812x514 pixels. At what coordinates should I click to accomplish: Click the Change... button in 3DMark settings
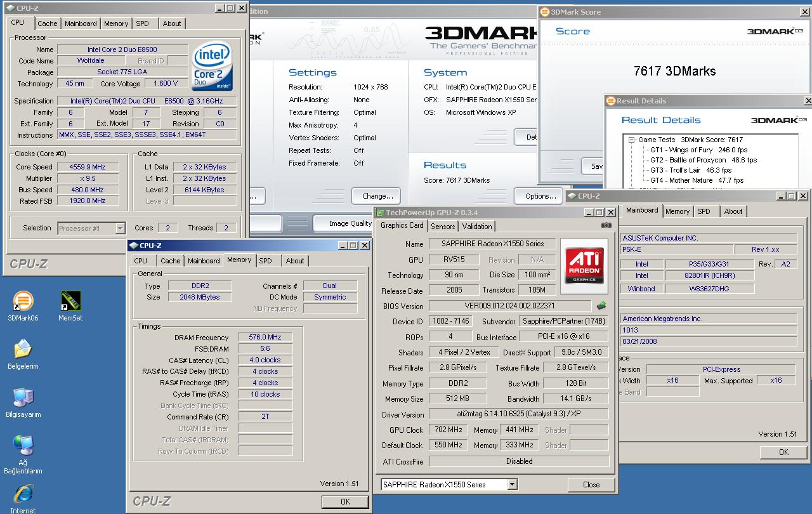[377, 196]
